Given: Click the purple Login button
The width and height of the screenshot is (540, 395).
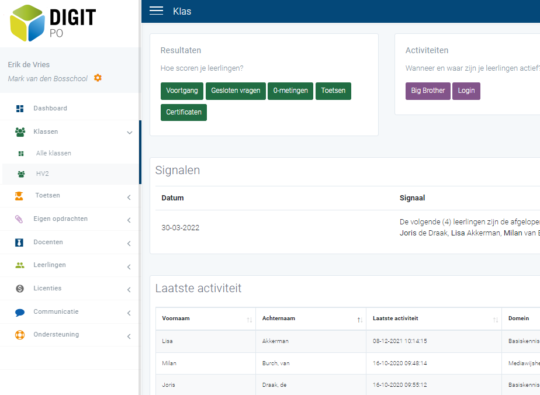Looking at the screenshot, I should pos(466,91).
